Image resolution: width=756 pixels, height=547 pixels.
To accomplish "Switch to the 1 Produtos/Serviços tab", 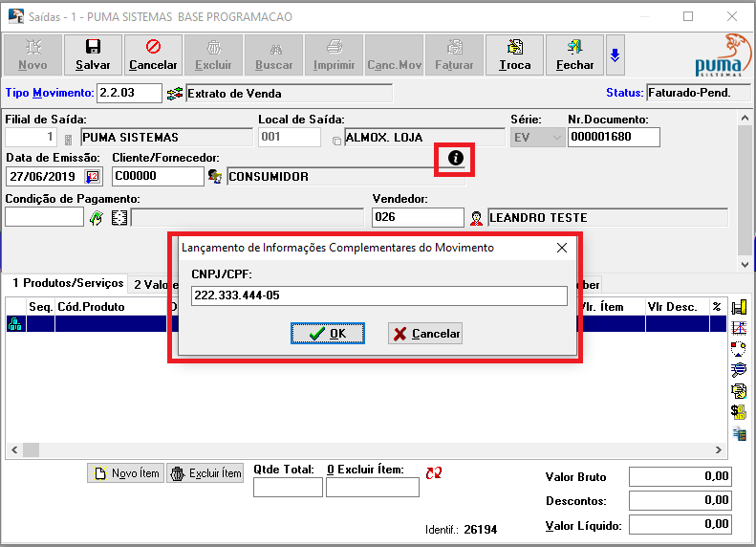I will (x=67, y=283).
